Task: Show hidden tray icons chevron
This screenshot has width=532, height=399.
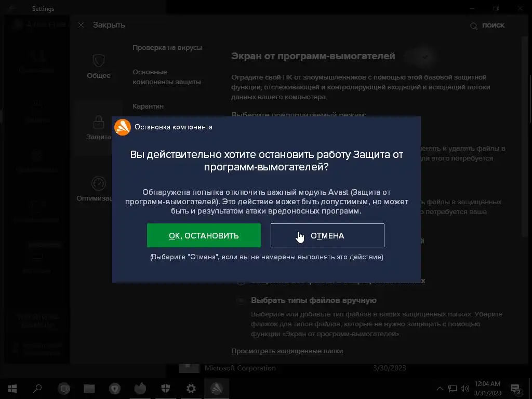Action: point(440,389)
